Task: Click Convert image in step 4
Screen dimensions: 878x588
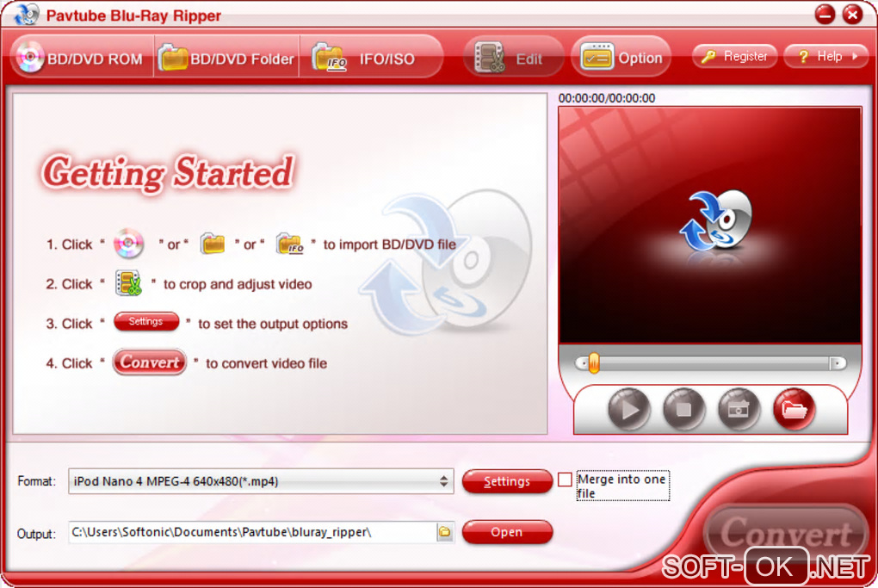Action: click(x=150, y=362)
